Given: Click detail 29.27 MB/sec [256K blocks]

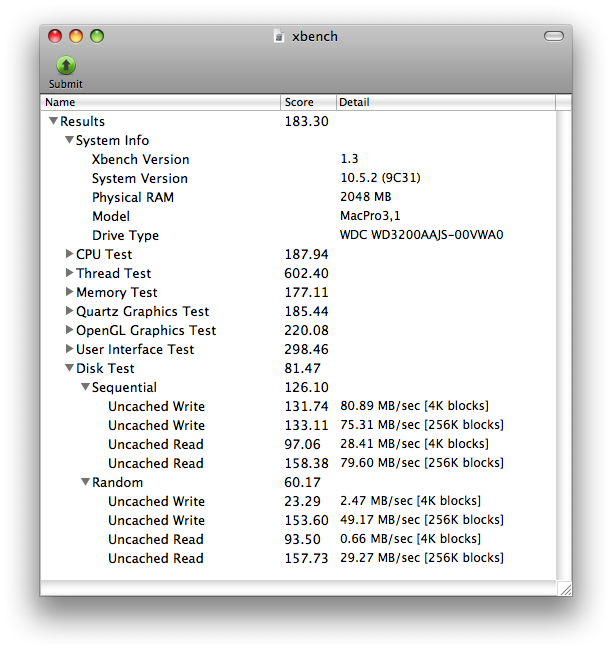Looking at the screenshot, I should click(x=422, y=558).
